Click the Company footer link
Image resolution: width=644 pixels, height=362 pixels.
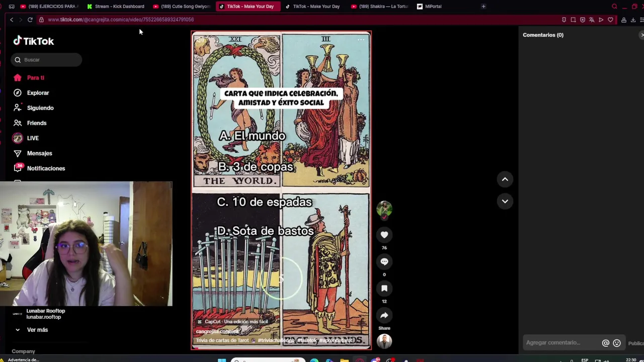pos(23,351)
